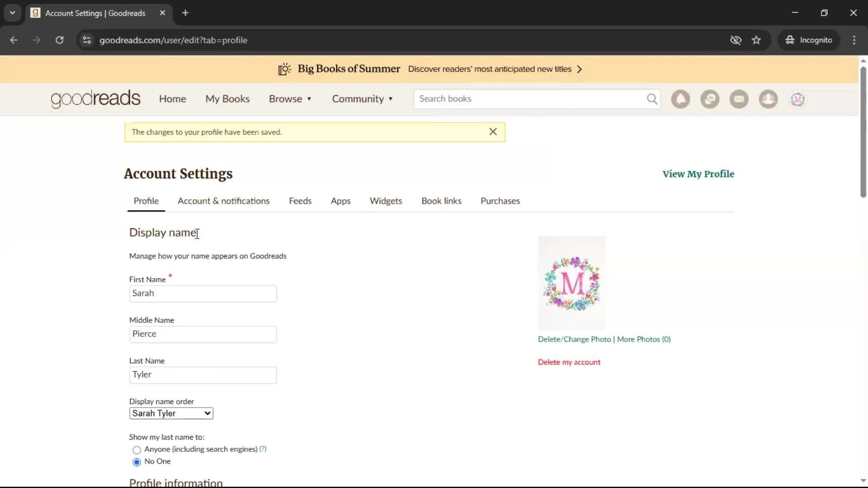Click into the Middle Name field
Screen dimensions: 868x488
pos(203,334)
